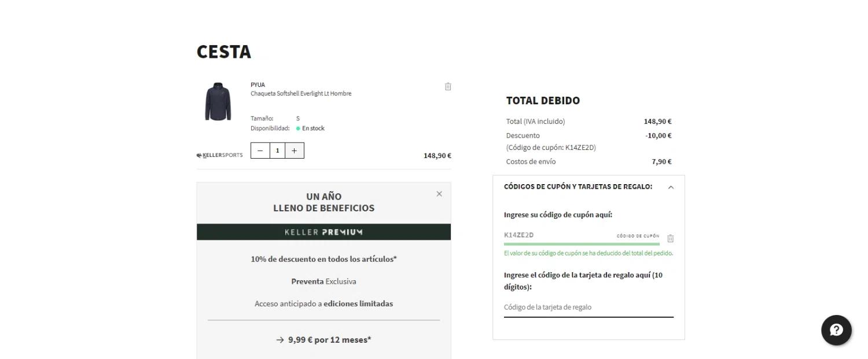868x359 pixels.
Task: Click the coupon code input field
Action: click(x=556, y=235)
